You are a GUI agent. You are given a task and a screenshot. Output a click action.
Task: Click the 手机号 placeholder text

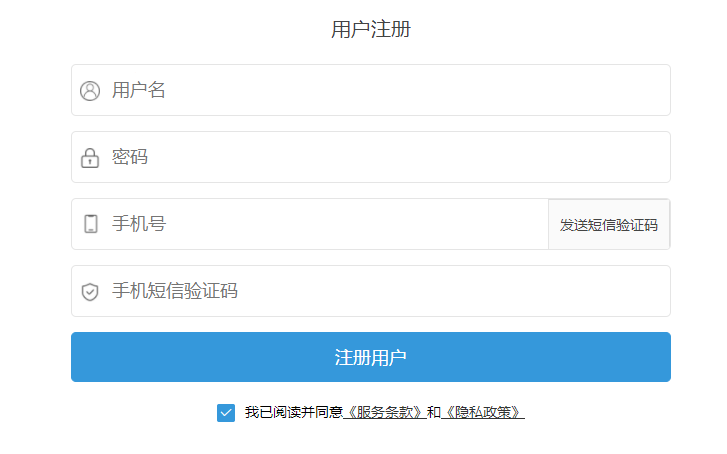(x=138, y=224)
